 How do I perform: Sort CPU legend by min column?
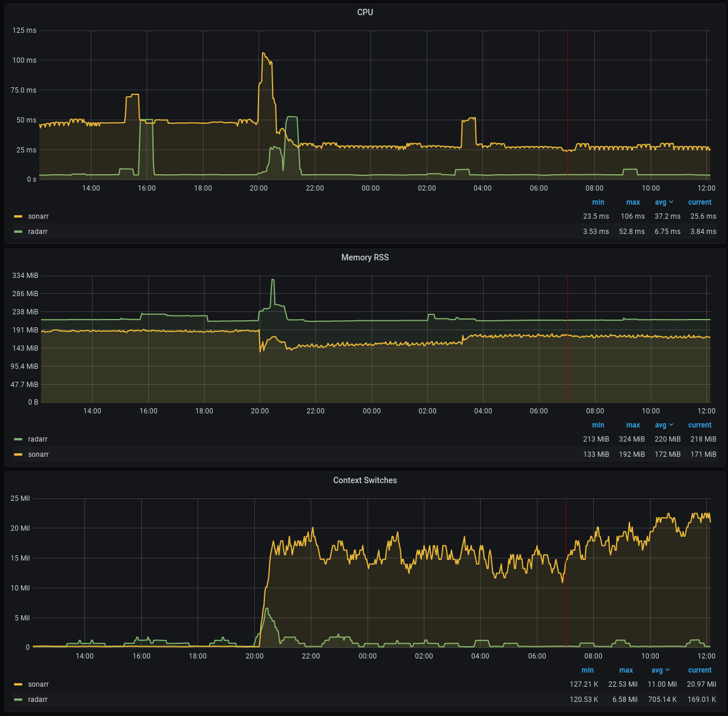(598, 202)
